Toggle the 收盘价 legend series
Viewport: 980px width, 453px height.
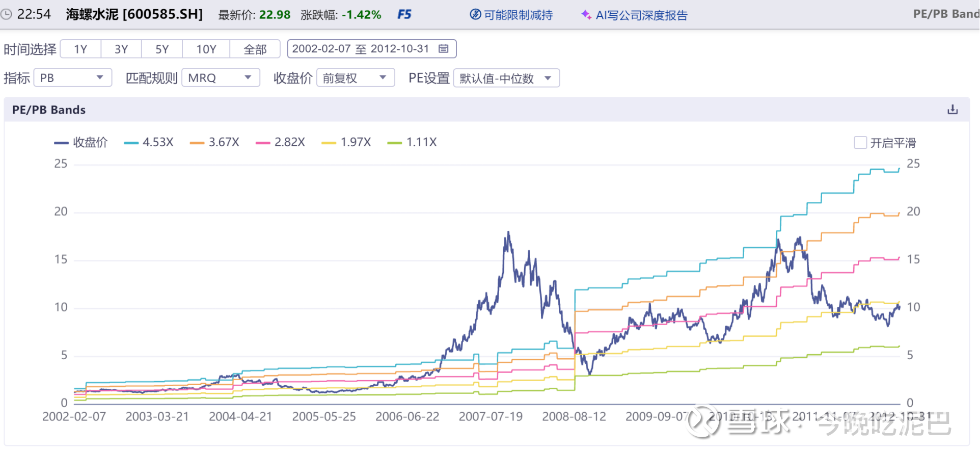[81, 143]
